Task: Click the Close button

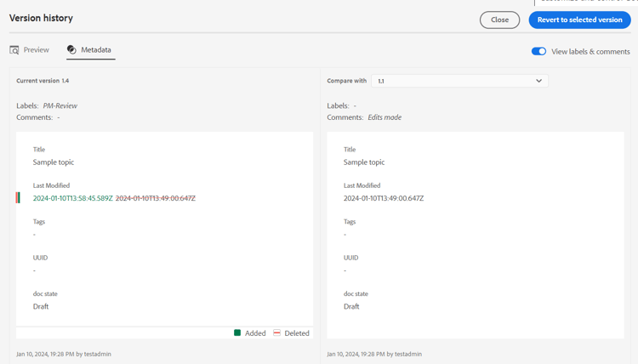Action: (x=499, y=20)
